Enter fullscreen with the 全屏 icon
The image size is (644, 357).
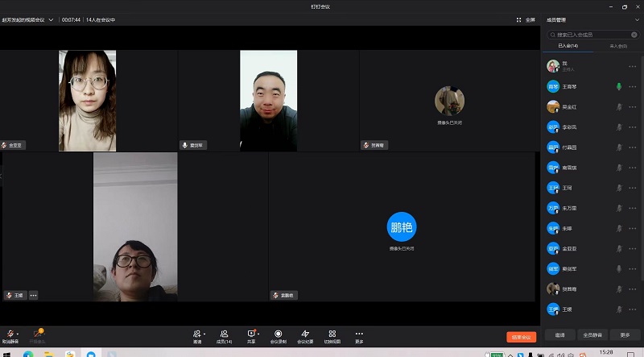(x=525, y=19)
